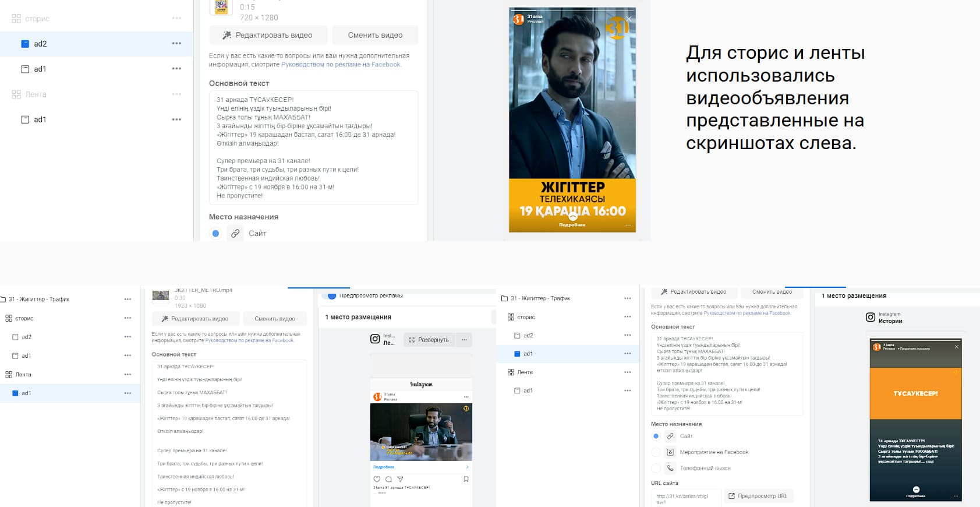This screenshot has height=507, width=980.
Task: Close the large Жігіттер story preview with X
Action: click(x=628, y=19)
